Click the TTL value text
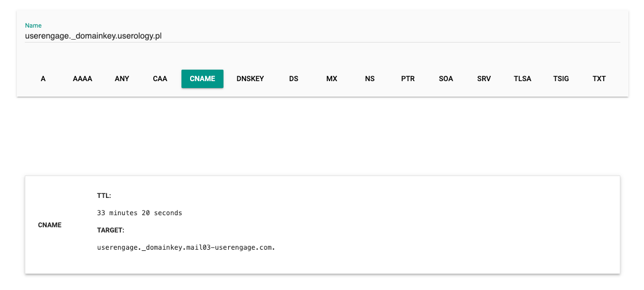Screen dimensions: 644x290 [139, 213]
